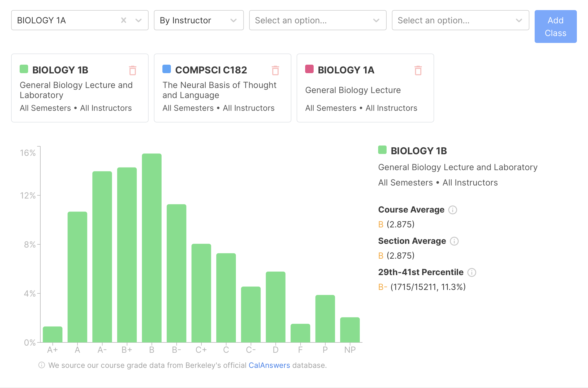Click the trash icon on BIOLOGY 1A card
Screen dimensions: 588x388
coord(418,70)
